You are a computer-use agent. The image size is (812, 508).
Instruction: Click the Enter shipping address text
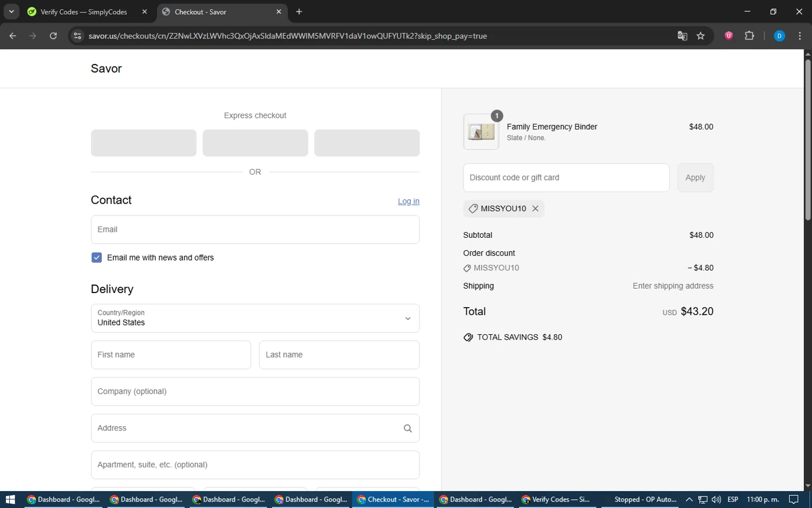673,286
